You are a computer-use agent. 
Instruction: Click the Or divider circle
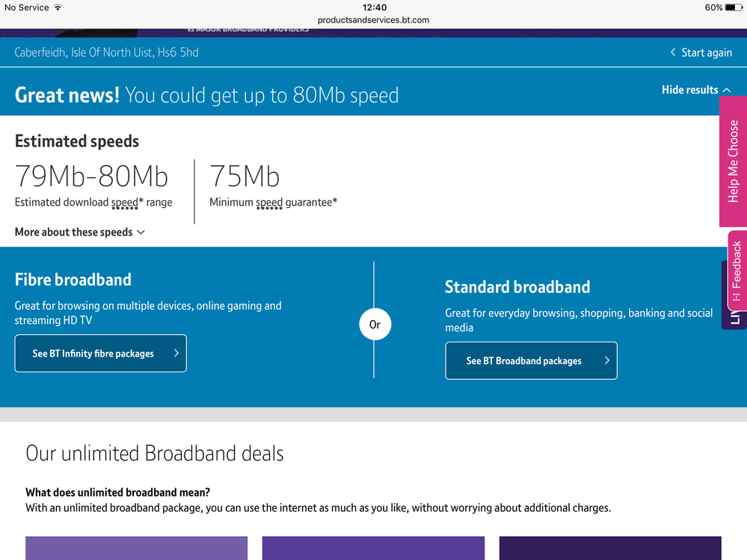click(375, 324)
